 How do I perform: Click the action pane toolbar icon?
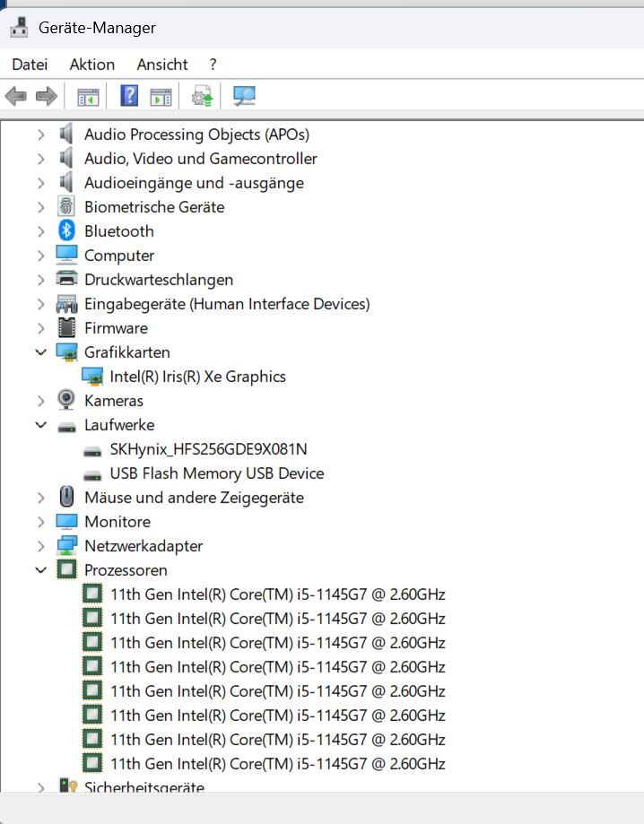click(x=161, y=96)
